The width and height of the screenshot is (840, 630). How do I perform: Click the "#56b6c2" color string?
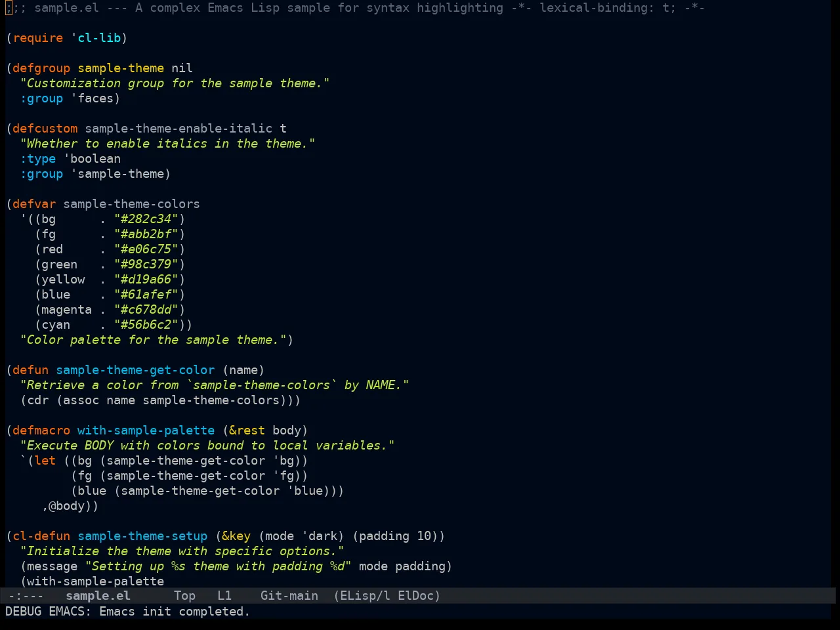(146, 325)
